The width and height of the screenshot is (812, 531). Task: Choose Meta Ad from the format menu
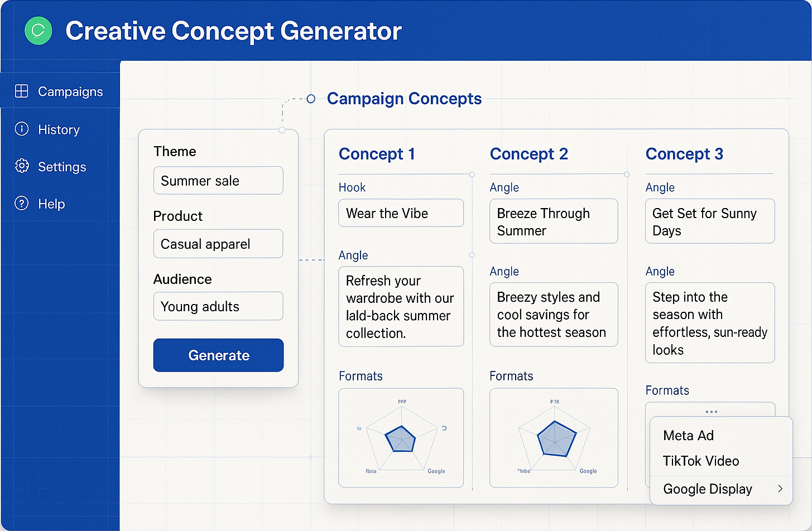688,435
